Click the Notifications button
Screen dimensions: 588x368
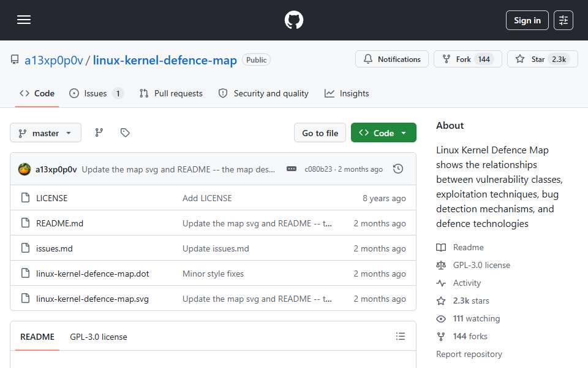tap(392, 59)
